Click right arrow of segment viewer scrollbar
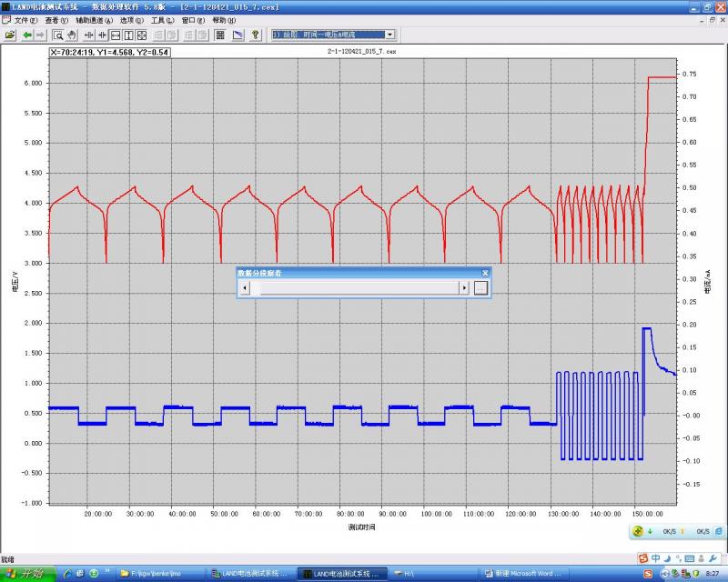The image size is (728, 582). (x=464, y=287)
